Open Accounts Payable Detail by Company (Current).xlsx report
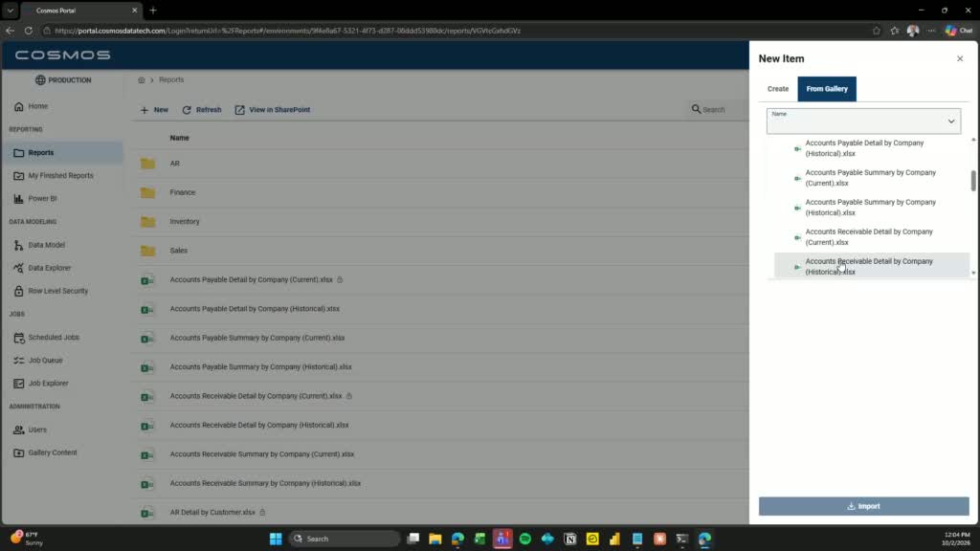 [252, 280]
